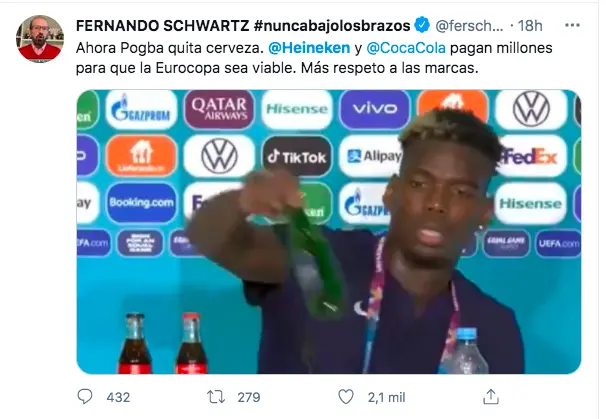Click the @fersch... username handle
This screenshot has height=419, width=606.
[x=469, y=26]
